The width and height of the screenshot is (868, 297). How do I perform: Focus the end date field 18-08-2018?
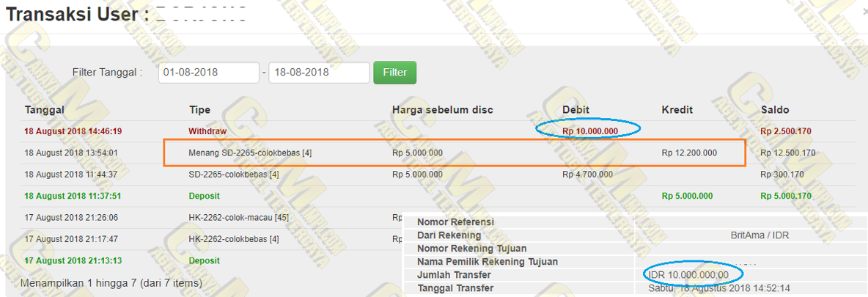click(319, 73)
